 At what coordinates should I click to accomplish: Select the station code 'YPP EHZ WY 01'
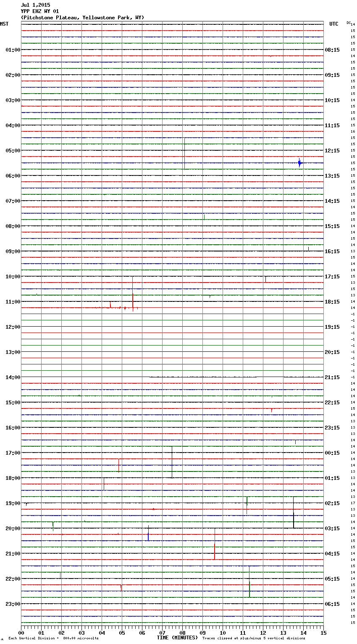click(40, 11)
